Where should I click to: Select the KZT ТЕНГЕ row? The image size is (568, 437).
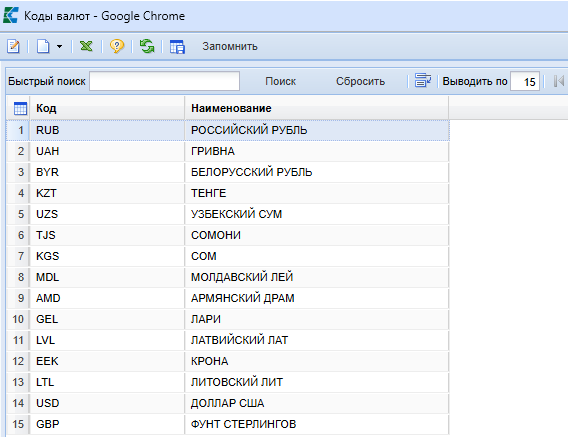click(x=228, y=193)
